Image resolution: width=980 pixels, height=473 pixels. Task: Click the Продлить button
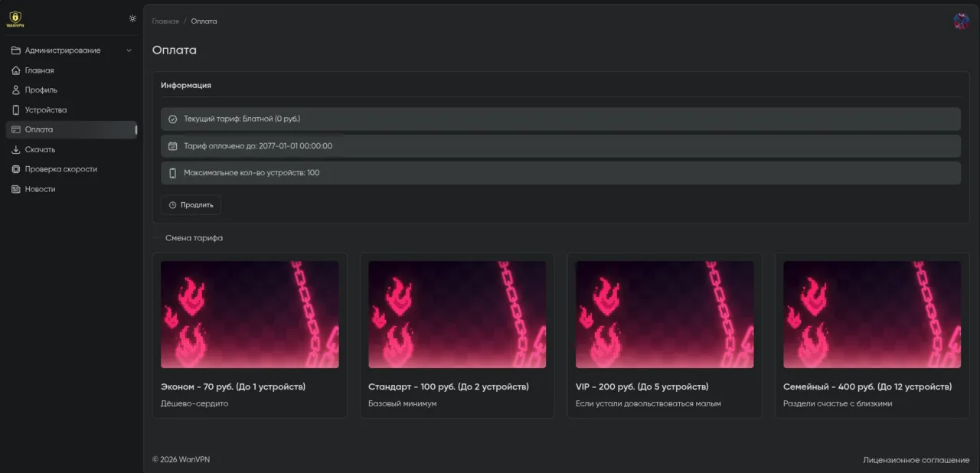(x=191, y=205)
